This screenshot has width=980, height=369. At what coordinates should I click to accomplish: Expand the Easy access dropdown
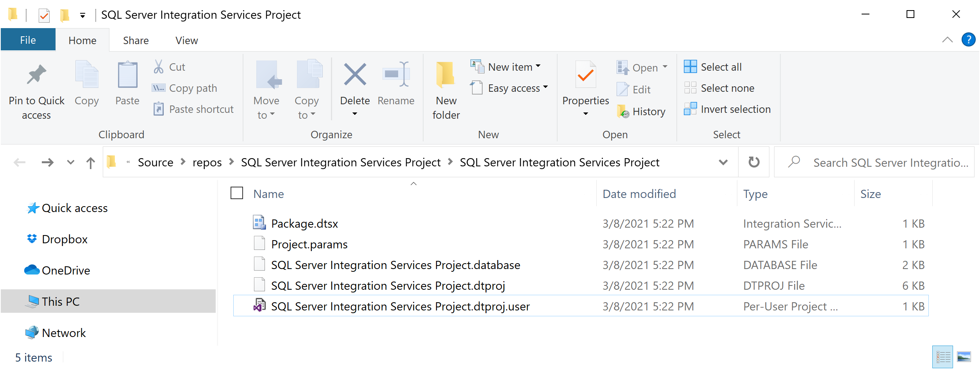click(545, 87)
